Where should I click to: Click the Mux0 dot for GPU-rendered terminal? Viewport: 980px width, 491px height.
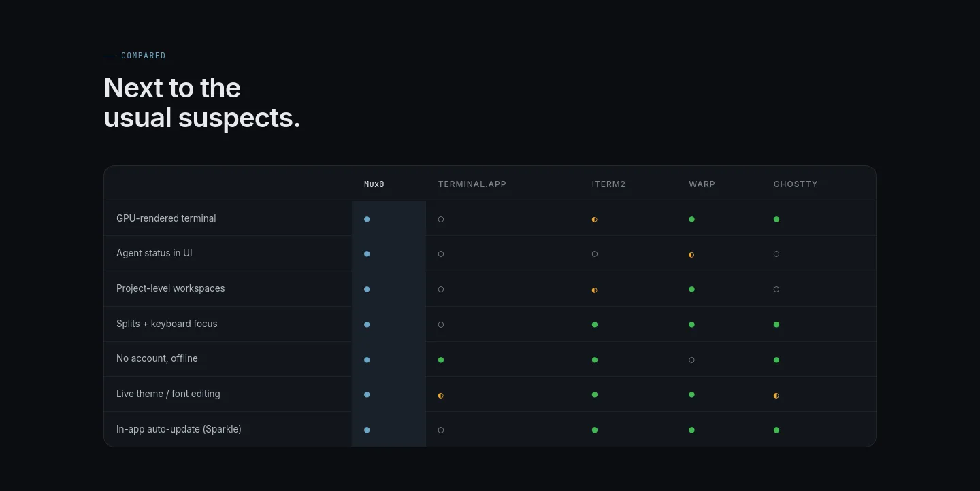point(367,219)
